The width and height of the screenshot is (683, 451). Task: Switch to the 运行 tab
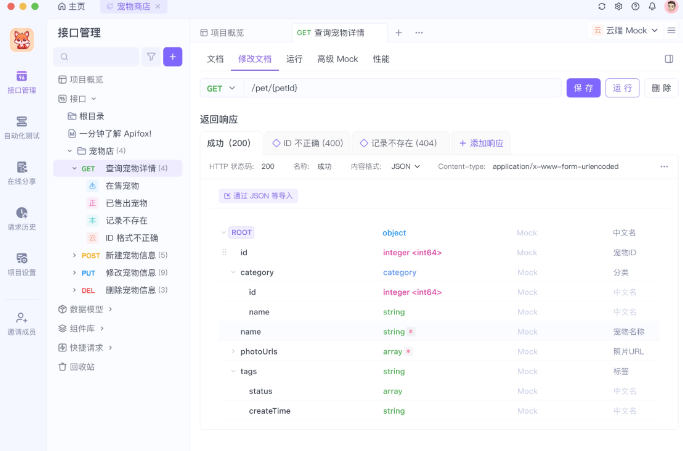coord(294,59)
